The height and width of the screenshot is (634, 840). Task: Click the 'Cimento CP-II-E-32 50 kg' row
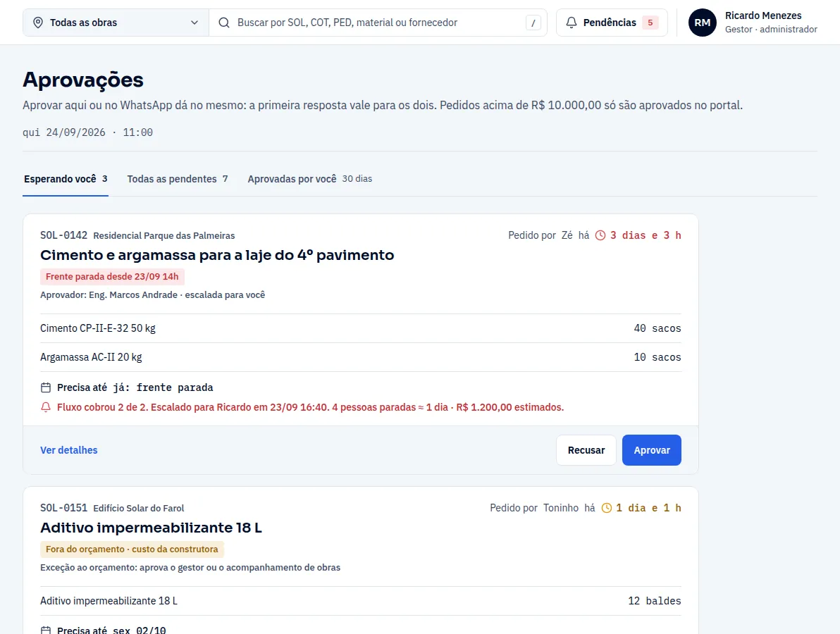click(x=361, y=328)
